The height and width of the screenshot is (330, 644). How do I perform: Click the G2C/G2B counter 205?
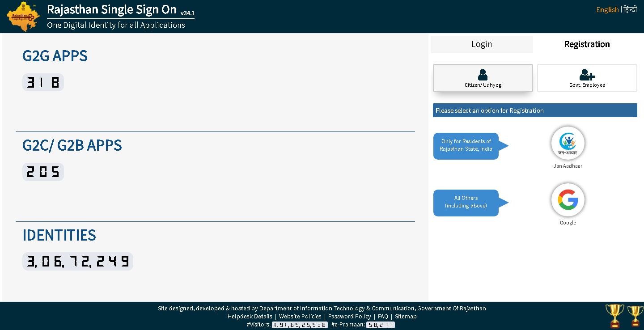point(43,172)
